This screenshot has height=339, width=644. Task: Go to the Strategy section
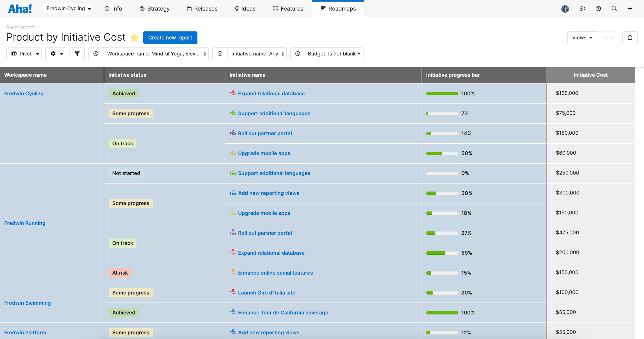(154, 9)
